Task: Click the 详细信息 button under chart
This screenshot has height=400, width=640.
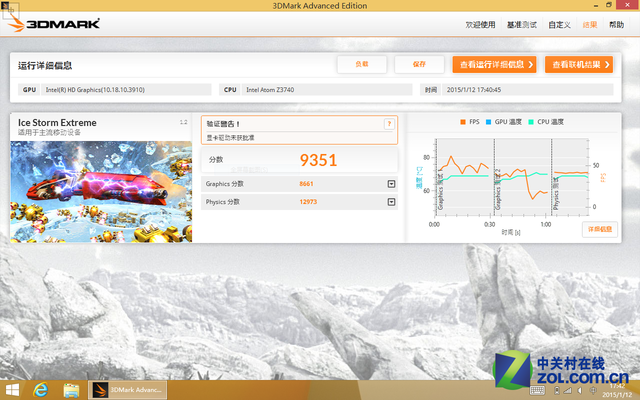Action: point(600,229)
